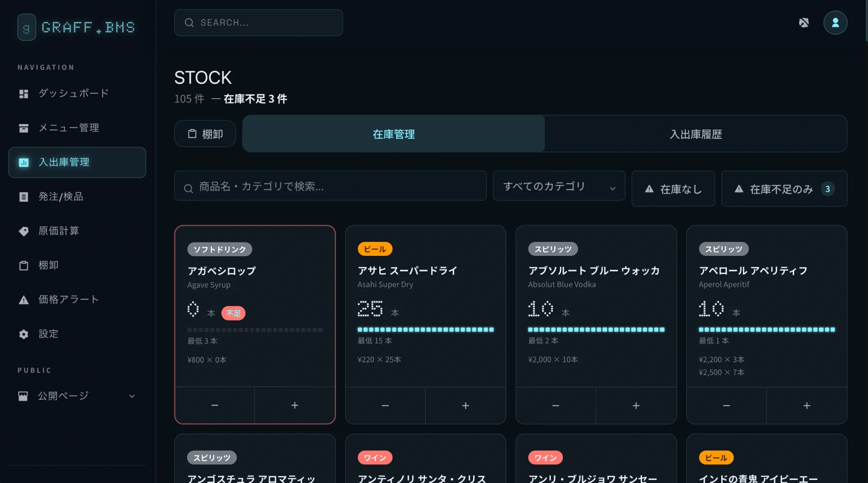Go to 原価計算 in the navigation

point(77,231)
